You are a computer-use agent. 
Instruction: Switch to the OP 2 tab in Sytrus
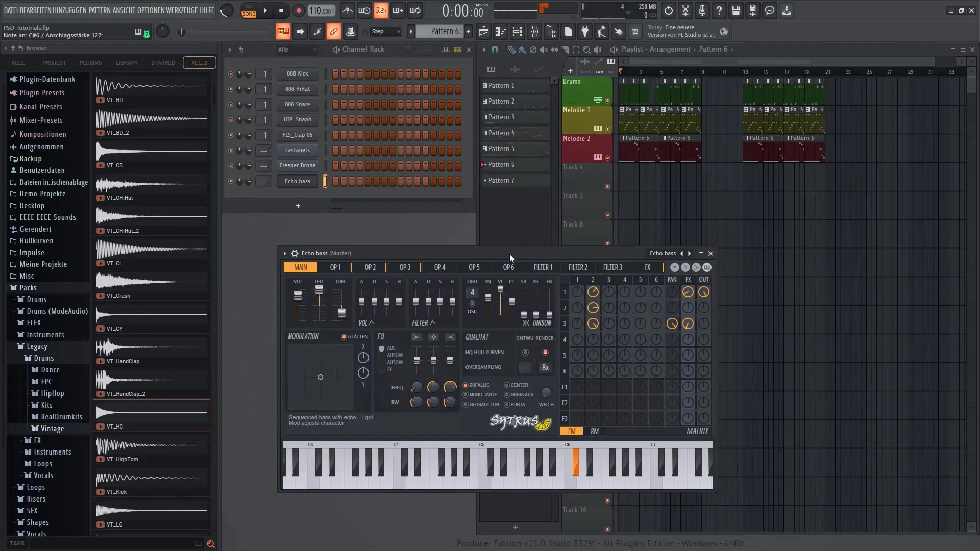click(370, 267)
